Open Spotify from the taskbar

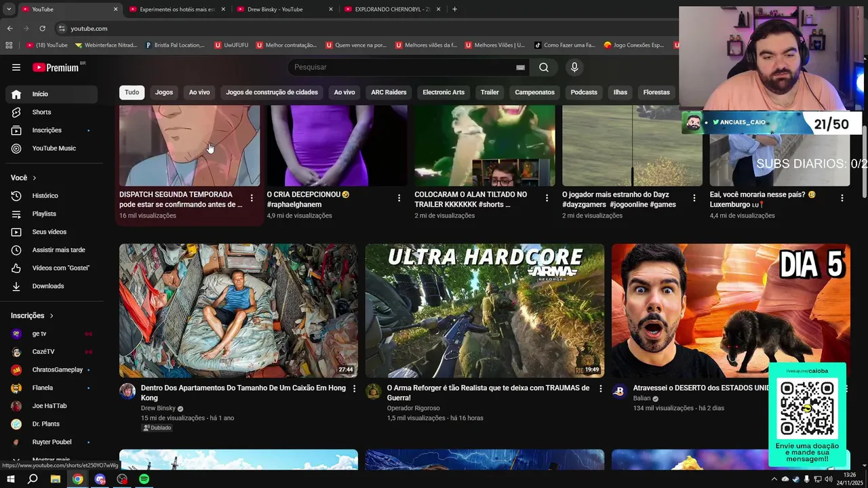(x=144, y=479)
